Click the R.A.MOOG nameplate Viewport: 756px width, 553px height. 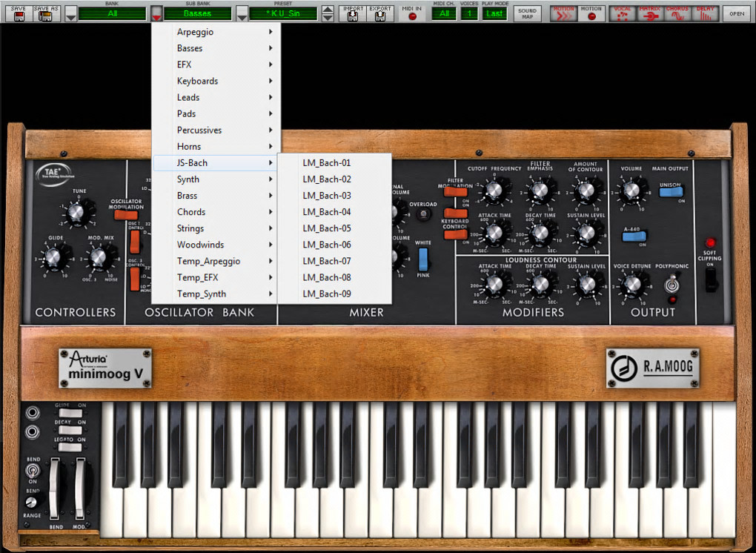tap(653, 368)
